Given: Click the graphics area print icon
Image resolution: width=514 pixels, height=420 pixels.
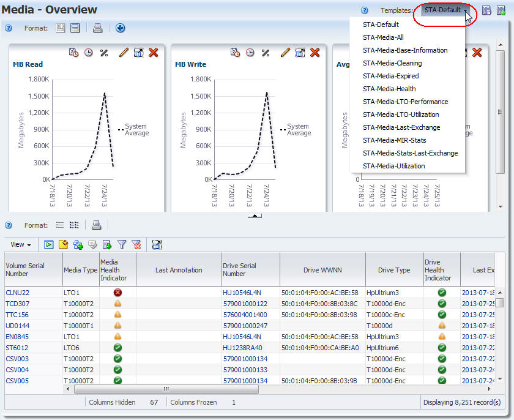Looking at the screenshot, I should (x=97, y=28).
